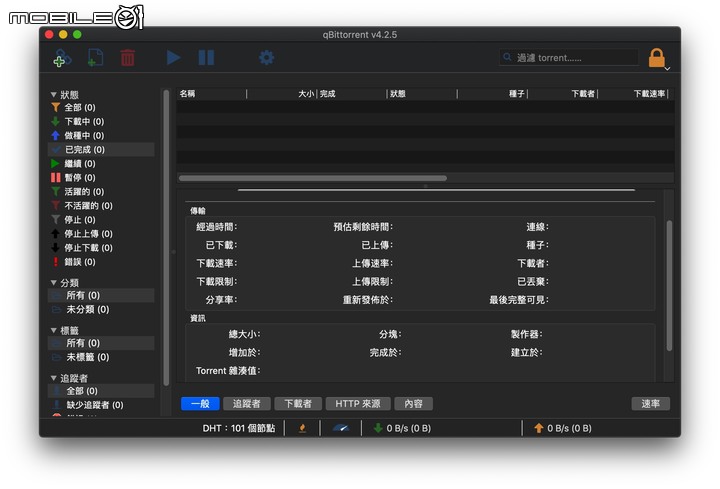Toggle alternative speed limits gauge icon

tap(341, 428)
